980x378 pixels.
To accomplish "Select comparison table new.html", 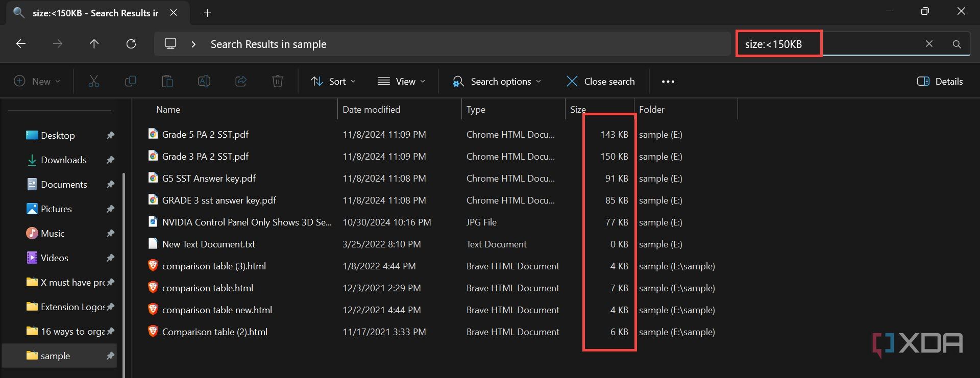I will (x=217, y=310).
